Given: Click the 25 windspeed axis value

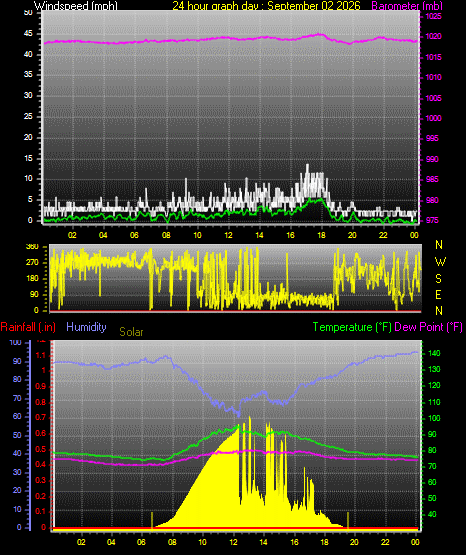Looking at the screenshot, I should tap(28, 116).
